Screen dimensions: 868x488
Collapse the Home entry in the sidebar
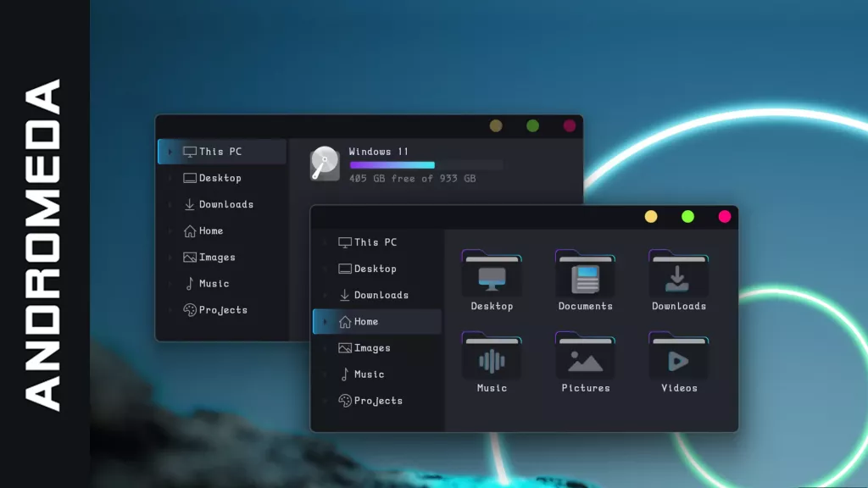click(324, 322)
